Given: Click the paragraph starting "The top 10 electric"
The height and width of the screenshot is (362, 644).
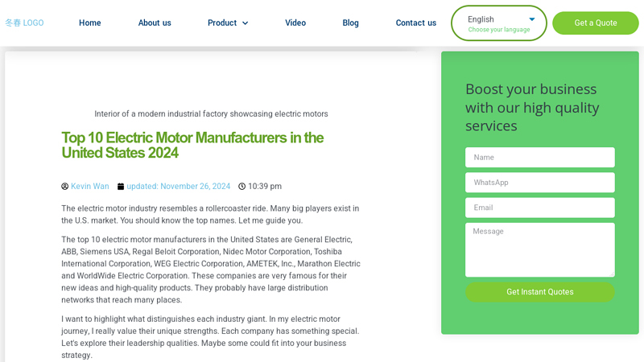Looking at the screenshot, I should pos(211,269).
